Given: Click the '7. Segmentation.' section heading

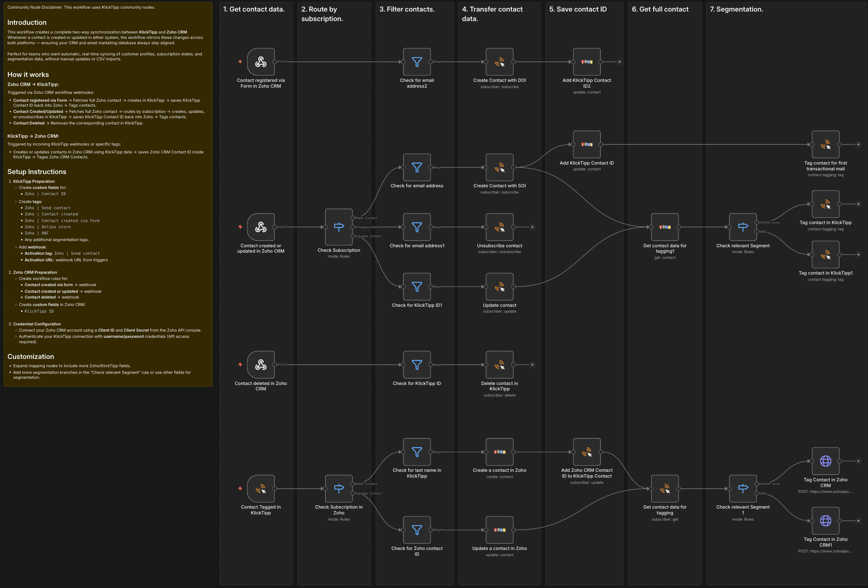Looking at the screenshot, I should point(736,9).
